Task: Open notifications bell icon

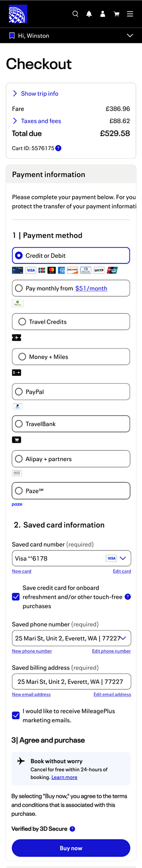Action: [89, 14]
